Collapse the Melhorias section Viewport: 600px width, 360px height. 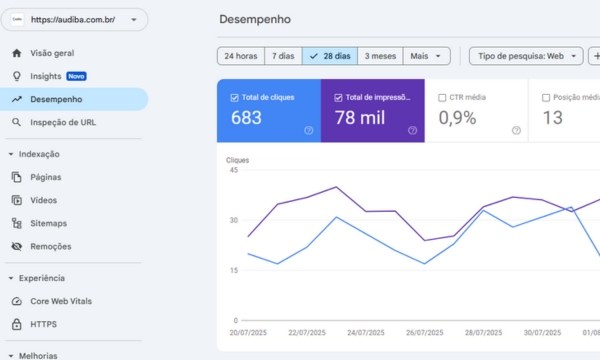pos(11,356)
